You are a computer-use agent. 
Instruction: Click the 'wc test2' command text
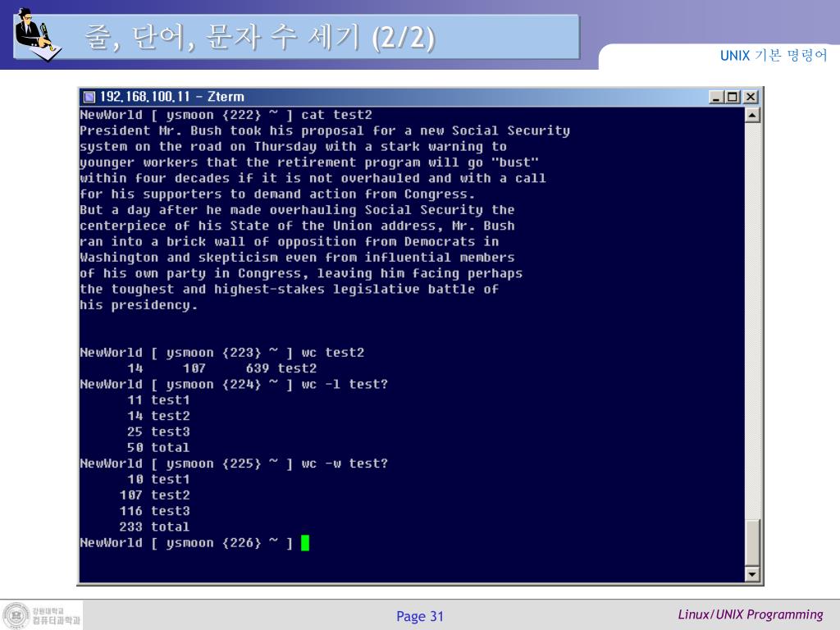pyautogui.click(x=333, y=353)
